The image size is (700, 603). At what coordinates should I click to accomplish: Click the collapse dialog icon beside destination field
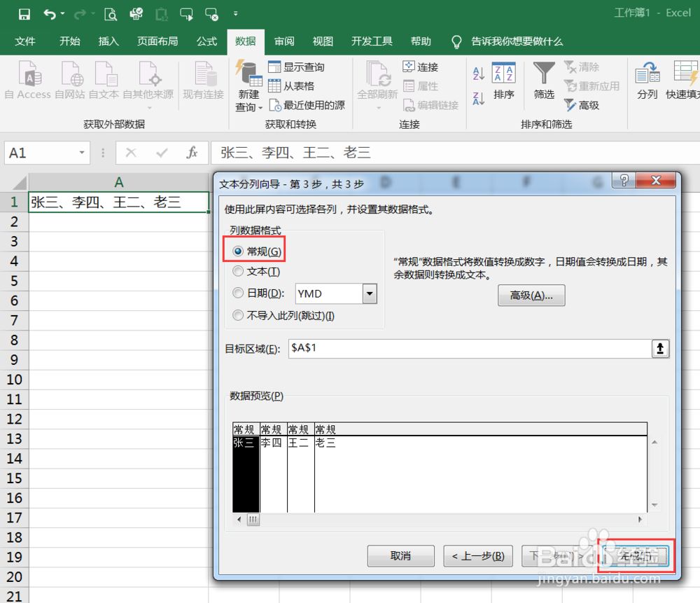[660, 349]
